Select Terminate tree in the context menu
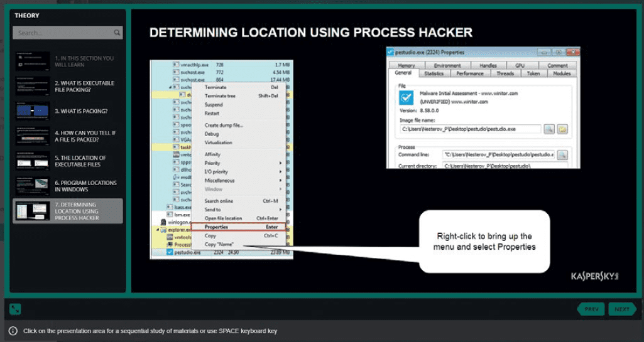The width and height of the screenshot is (644, 342). point(239,96)
